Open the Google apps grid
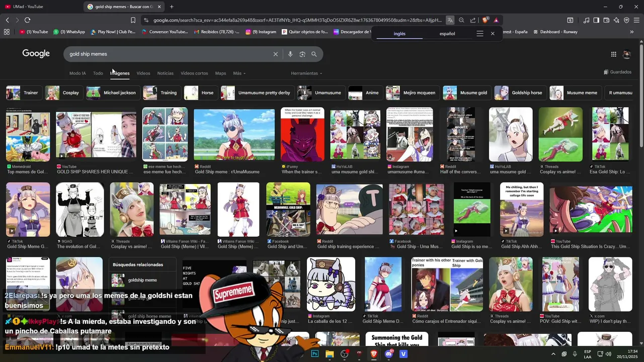The width and height of the screenshot is (644, 362). click(x=614, y=54)
